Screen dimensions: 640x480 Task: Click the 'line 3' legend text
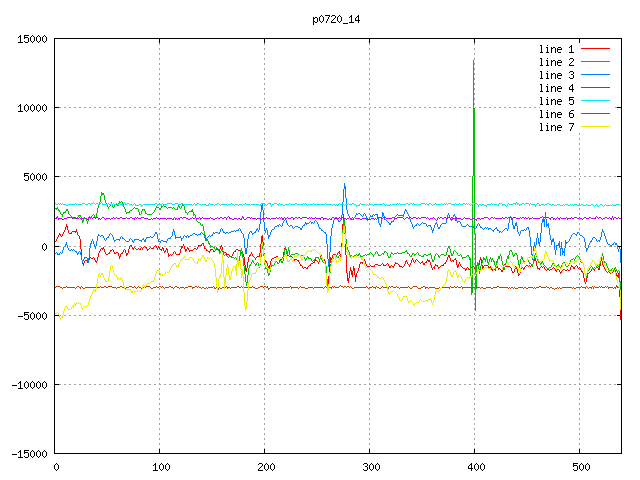point(558,75)
